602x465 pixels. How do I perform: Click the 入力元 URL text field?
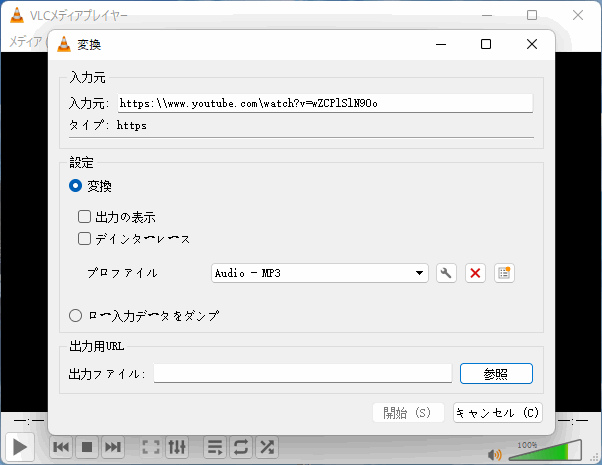(x=325, y=103)
